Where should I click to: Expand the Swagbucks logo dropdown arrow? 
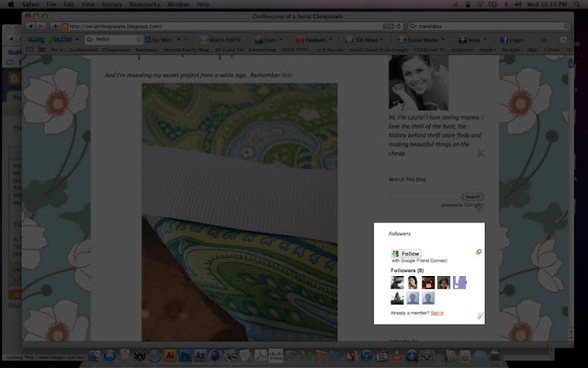point(77,40)
